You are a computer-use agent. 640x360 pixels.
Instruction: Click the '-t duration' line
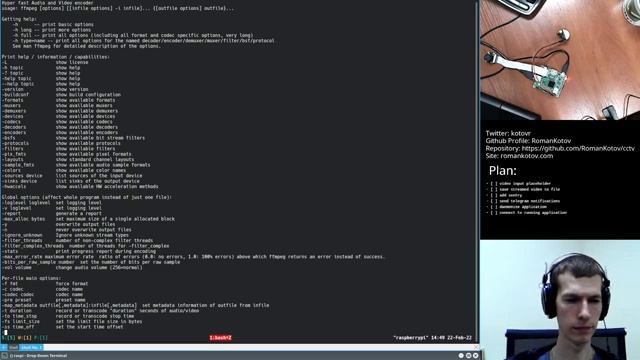click(100, 310)
